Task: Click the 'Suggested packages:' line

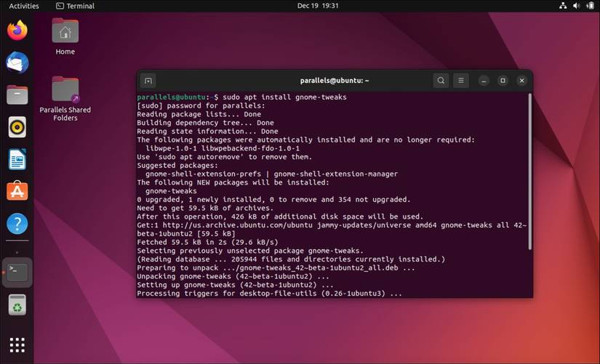Action: [177, 166]
